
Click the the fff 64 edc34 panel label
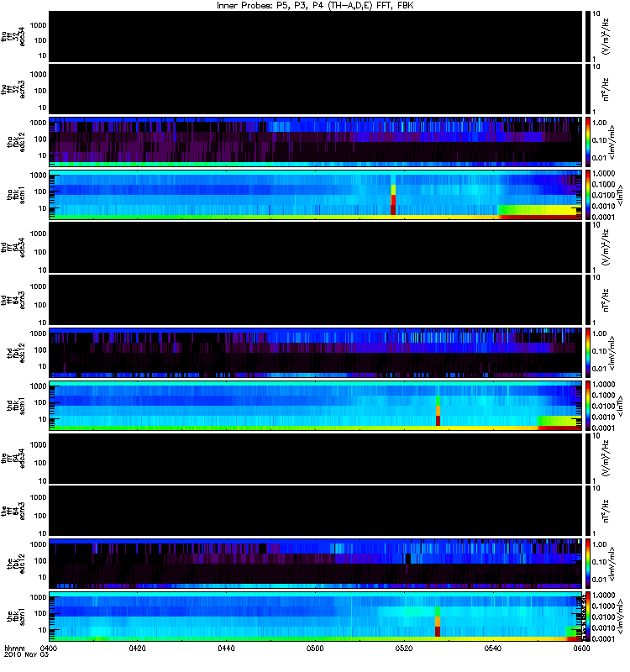click(x=13, y=459)
